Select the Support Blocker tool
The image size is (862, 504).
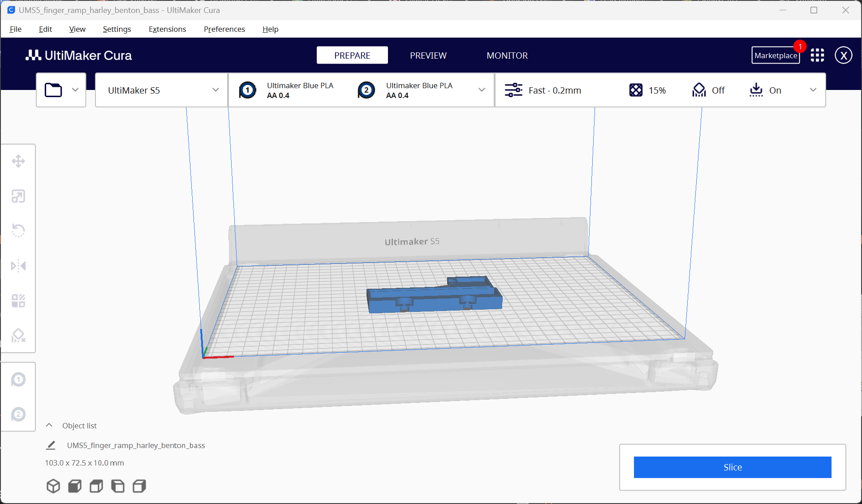[18, 335]
